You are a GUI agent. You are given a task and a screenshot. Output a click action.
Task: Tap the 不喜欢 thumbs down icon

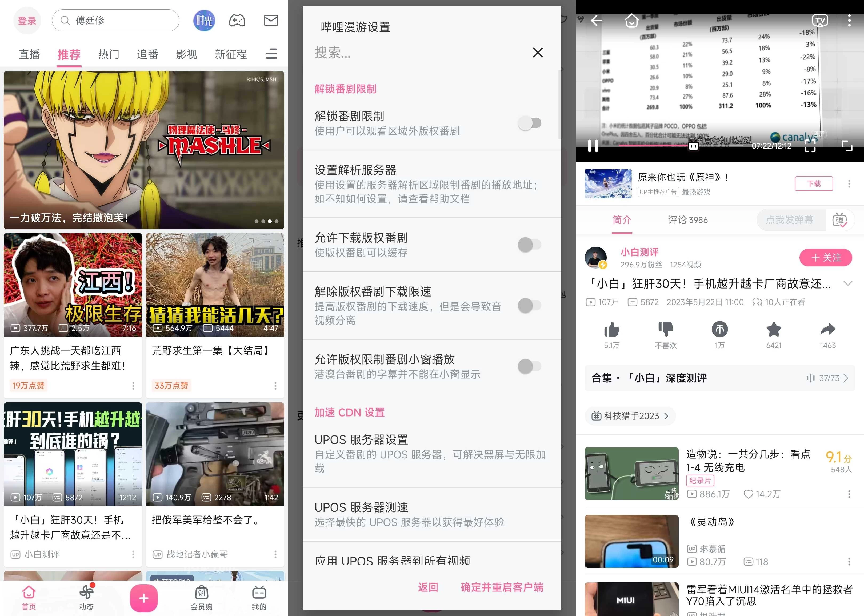(x=666, y=329)
